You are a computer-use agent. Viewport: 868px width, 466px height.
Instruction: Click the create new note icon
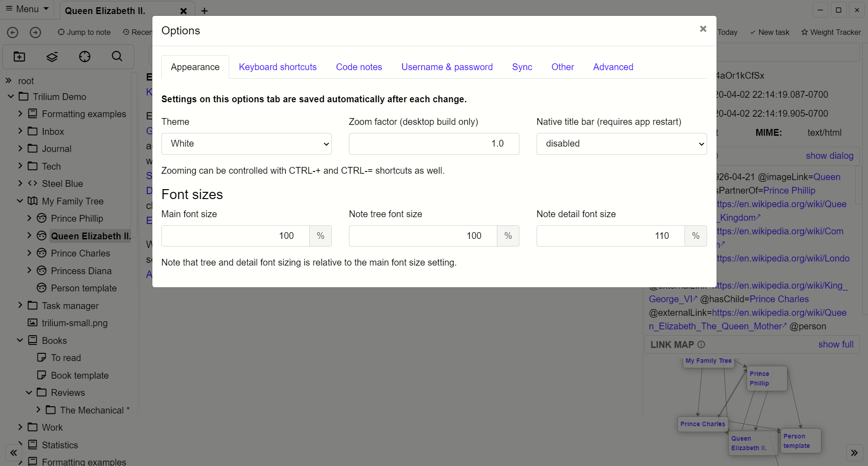(x=19, y=57)
